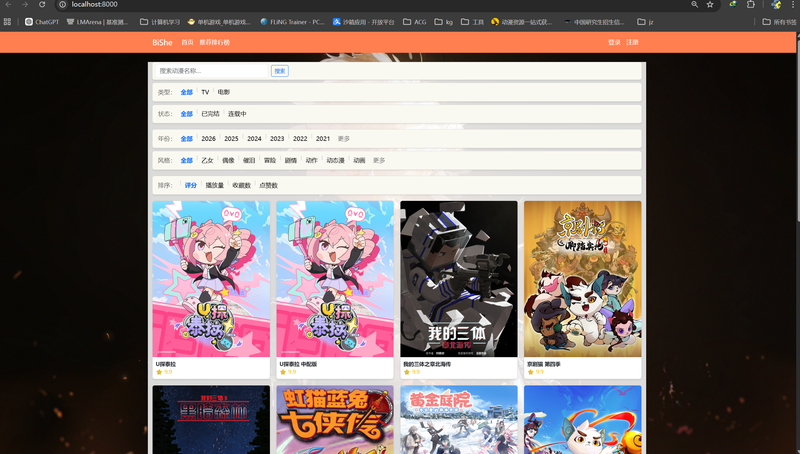800x454 pixels.
Task: Filter year by 2023
Action: coord(277,139)
